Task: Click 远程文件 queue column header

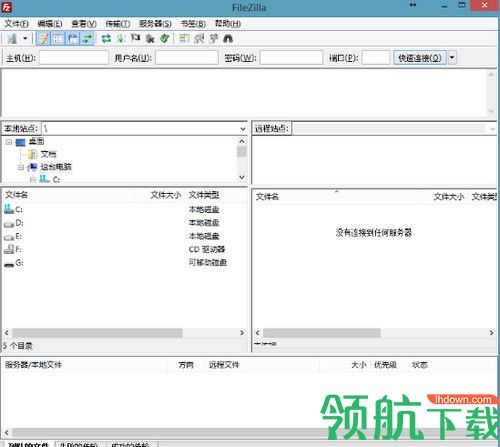Action: coord(261,365)
